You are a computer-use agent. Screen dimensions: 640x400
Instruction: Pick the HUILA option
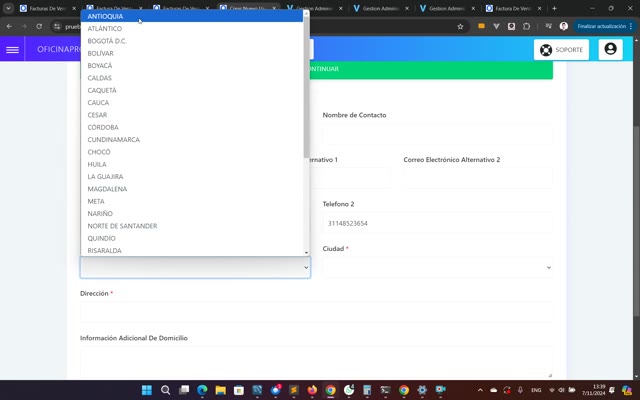(192, 164)
